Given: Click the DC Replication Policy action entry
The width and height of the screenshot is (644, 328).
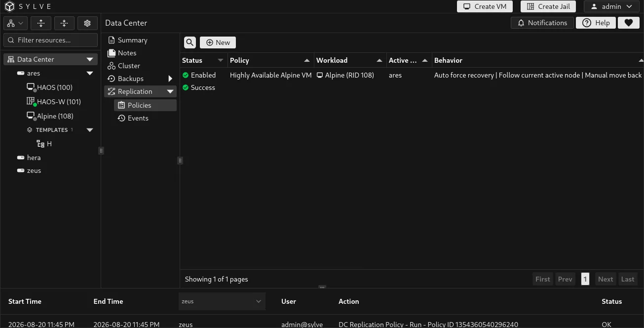Looking at the screenshot, I should 428,325.
